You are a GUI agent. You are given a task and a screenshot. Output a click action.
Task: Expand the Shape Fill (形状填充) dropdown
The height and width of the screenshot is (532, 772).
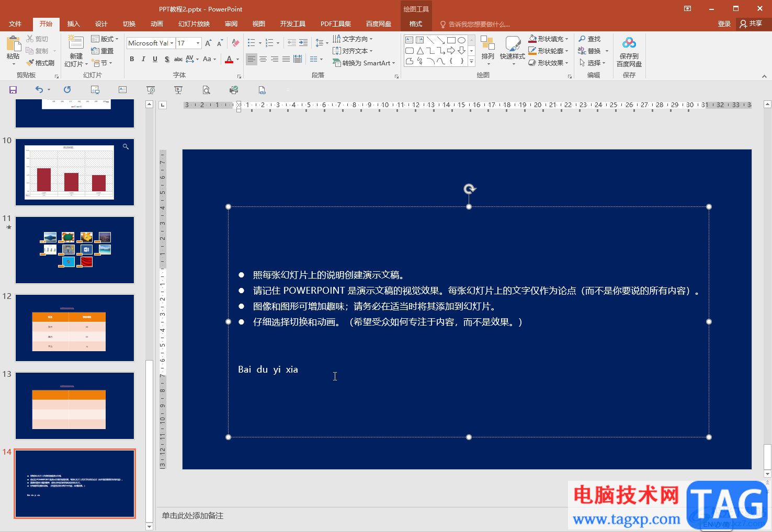pos(566,39)
